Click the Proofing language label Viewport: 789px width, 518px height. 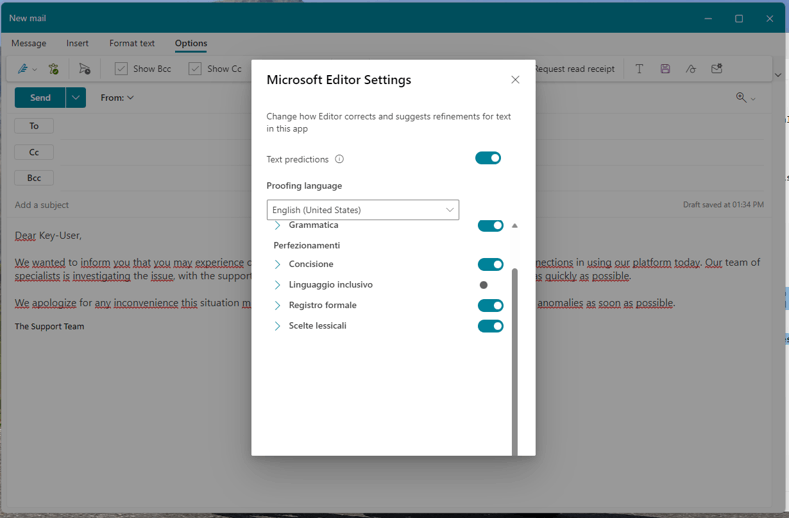click(304, 186)
